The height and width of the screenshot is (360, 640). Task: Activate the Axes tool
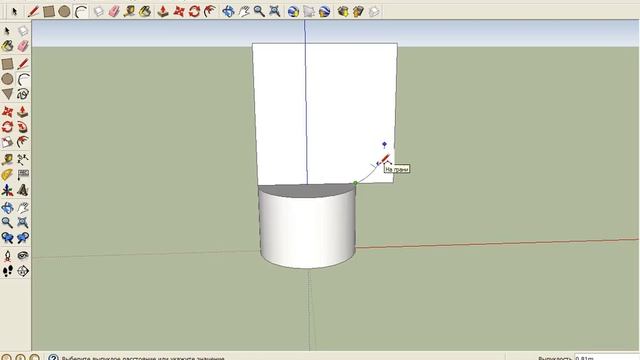coord(7,190)
